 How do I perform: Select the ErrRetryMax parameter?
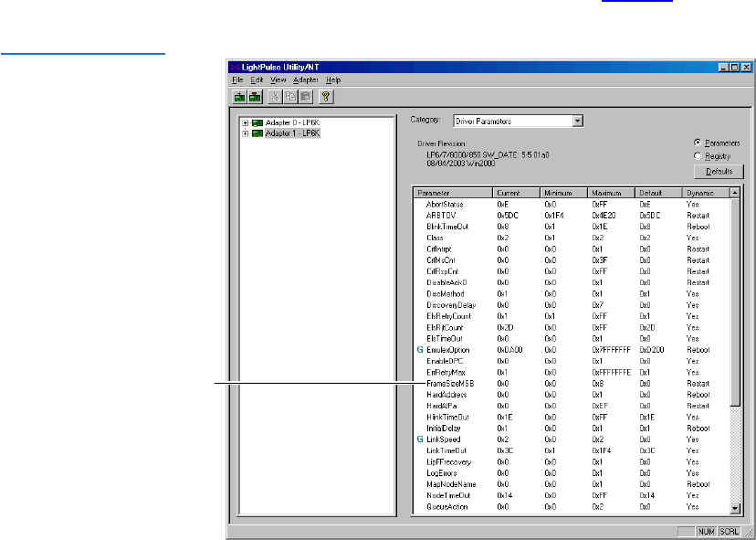click(446, 372)
